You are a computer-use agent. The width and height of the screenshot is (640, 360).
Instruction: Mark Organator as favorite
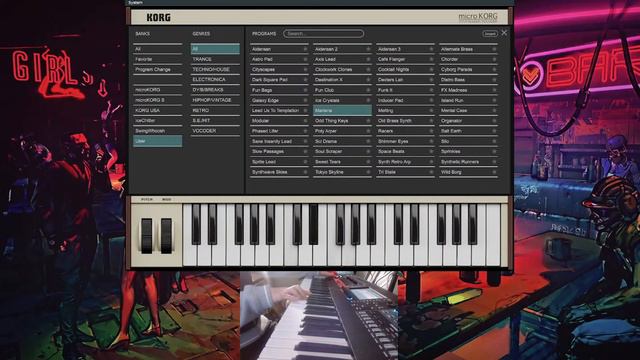coord(494,121)
